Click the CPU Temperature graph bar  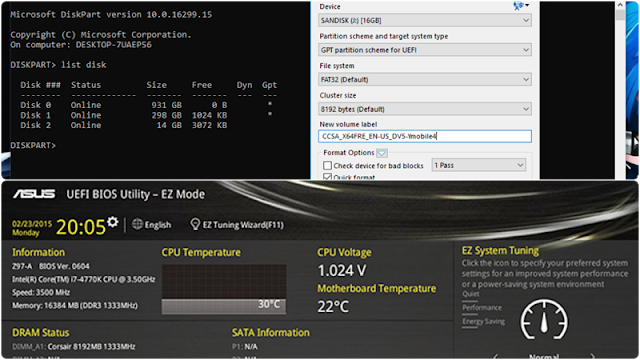tap(224, 307)
